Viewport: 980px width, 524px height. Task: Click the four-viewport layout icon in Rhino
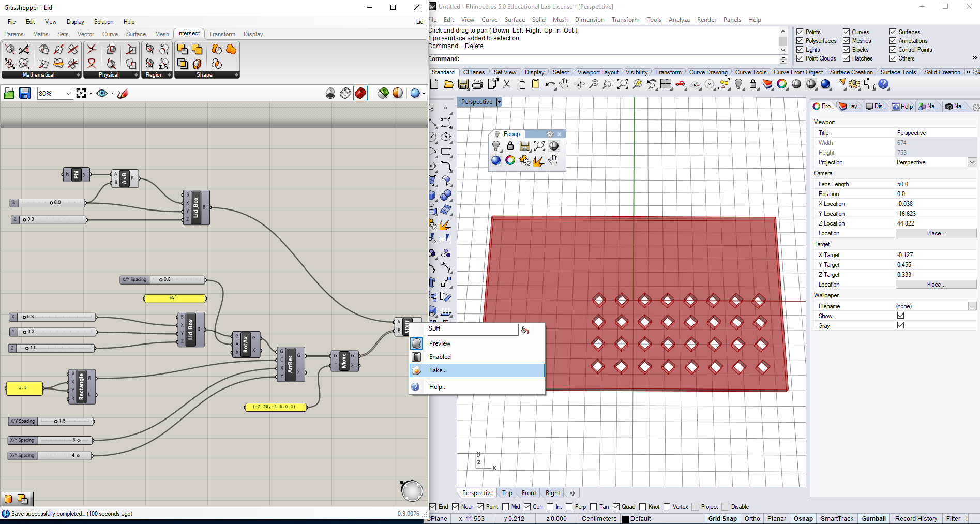click(x=666, y=84)
